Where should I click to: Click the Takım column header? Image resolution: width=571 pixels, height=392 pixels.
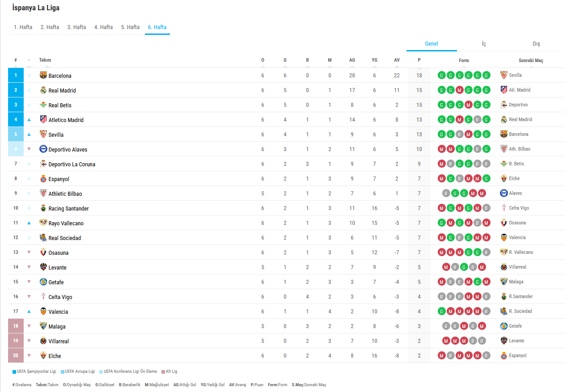(45, 60)
